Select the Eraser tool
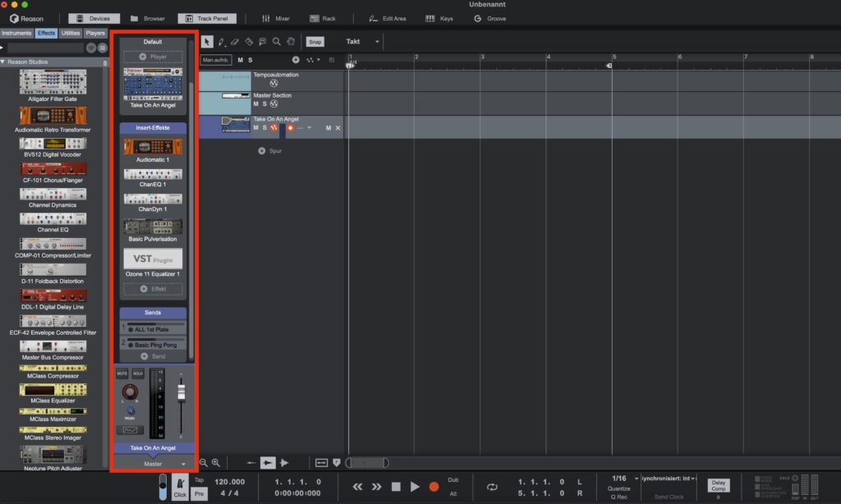841x504 pixels. tap(235, 41)
